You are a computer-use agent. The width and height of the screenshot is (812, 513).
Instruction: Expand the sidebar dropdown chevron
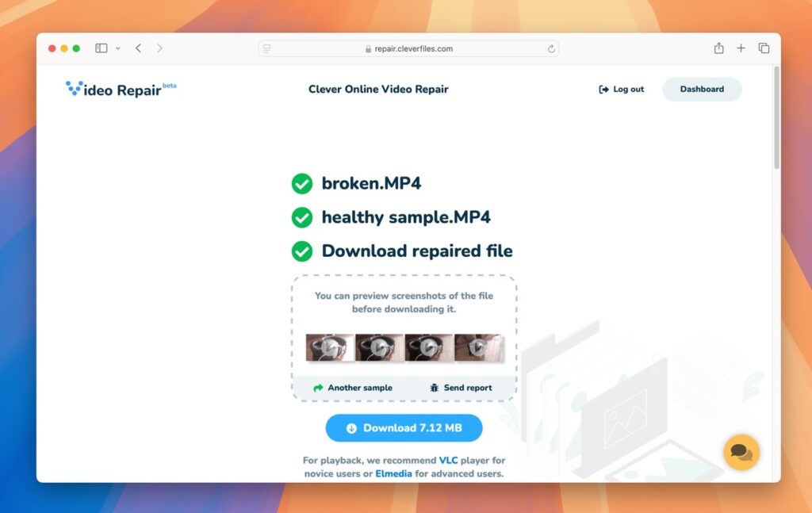[x=118, y=48]
